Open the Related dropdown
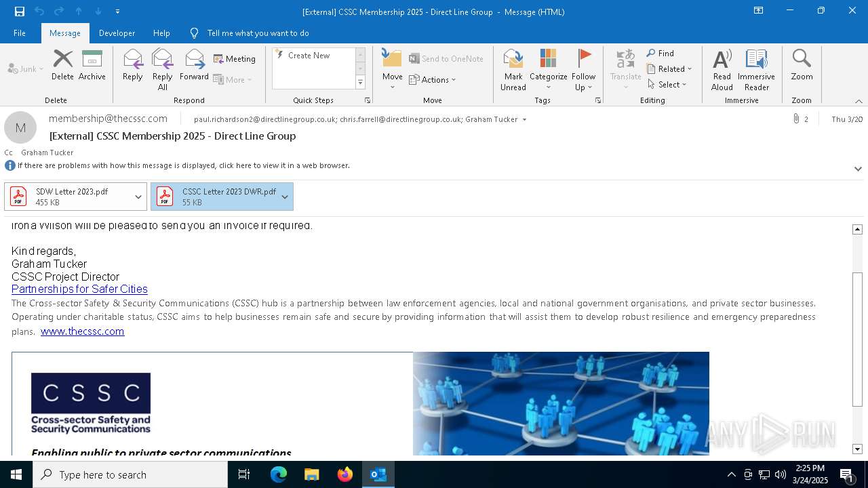Screen dimensions: 868x488 click(669, 69)
